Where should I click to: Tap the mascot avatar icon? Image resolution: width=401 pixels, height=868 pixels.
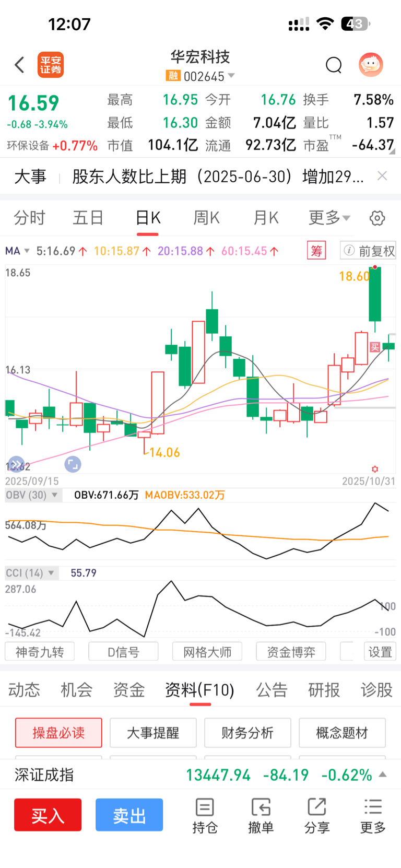tap(371, 65)
